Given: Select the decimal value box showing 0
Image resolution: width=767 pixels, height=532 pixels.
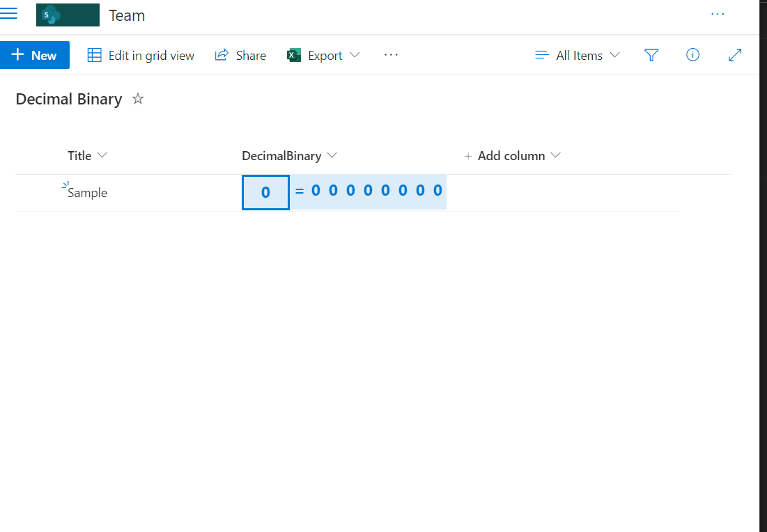Looking at the screenshot, I should [265, 192].
